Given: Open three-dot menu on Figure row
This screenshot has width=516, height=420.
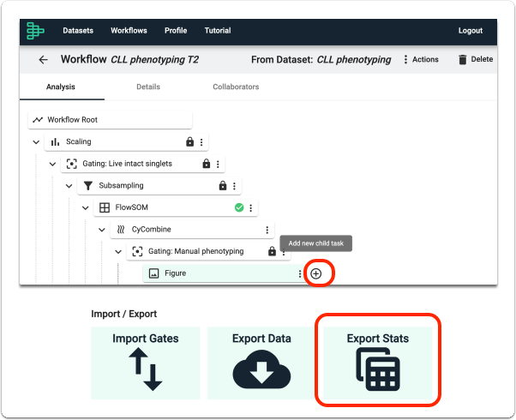Looking at the screenshot, I should coord(300,273).
